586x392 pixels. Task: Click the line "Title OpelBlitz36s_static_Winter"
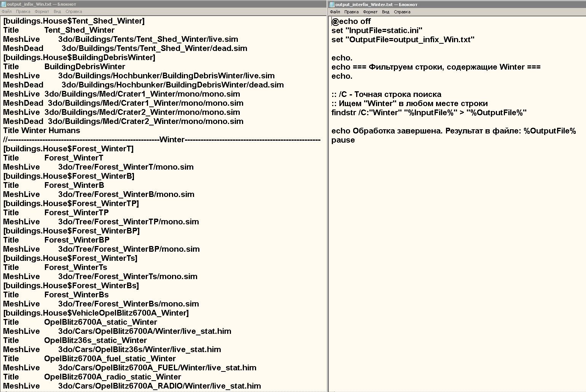[x=75, y=340]
